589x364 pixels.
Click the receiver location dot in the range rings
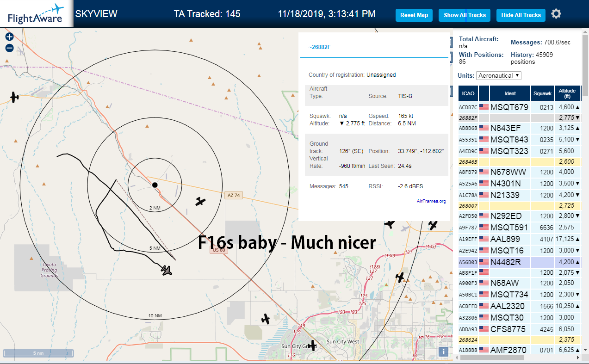155,185
